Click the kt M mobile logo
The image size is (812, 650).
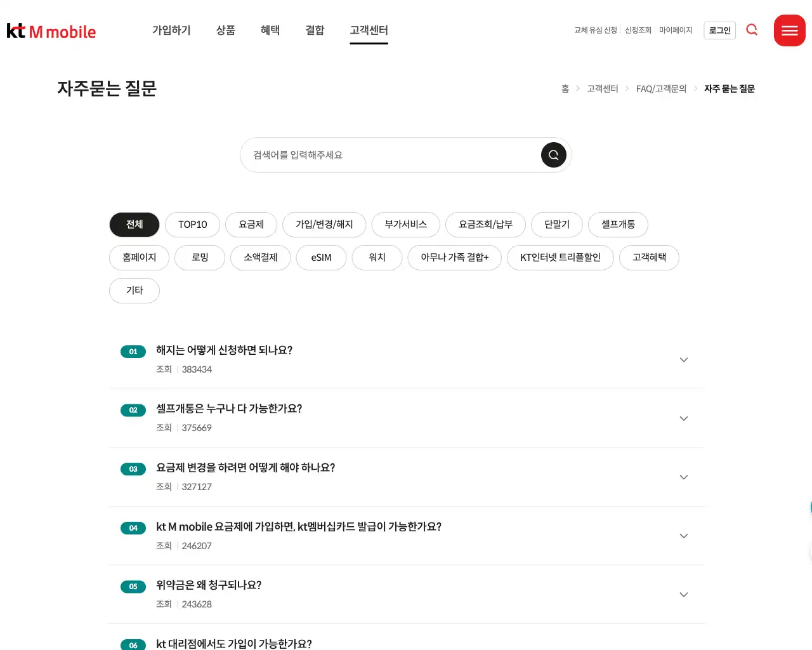tap(51, 31)
